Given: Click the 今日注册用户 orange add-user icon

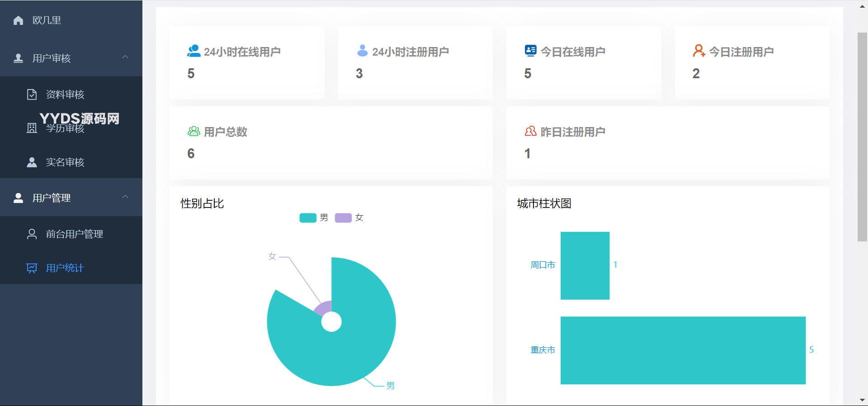Looking at the screenshot, I should (x=699, y=51).
